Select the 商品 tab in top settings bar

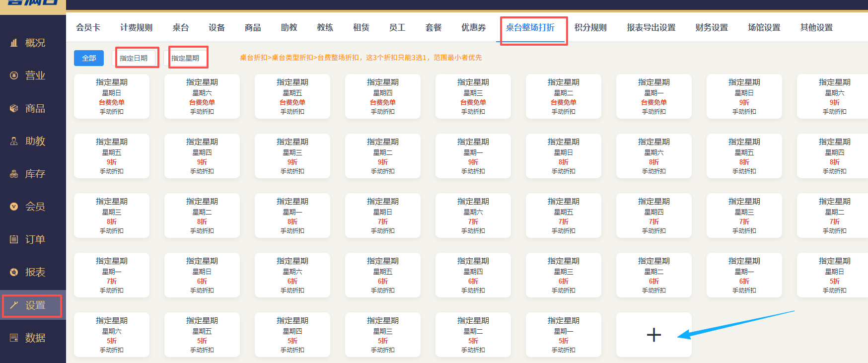click(253, 27)
